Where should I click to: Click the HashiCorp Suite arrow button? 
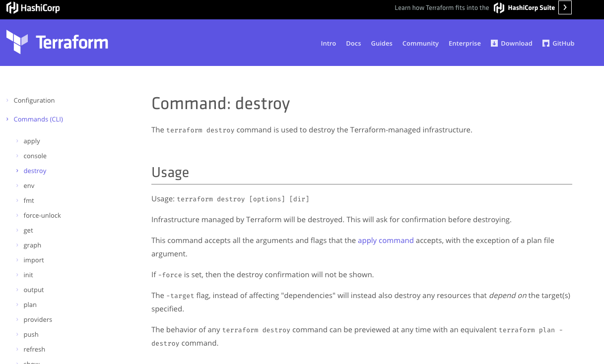(x=565, y=7)
